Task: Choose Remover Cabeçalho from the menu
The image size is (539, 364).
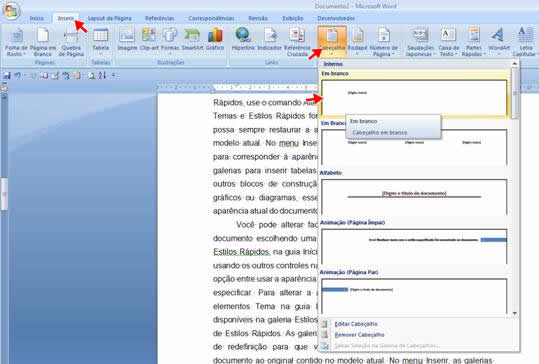Action: [359, 334]
